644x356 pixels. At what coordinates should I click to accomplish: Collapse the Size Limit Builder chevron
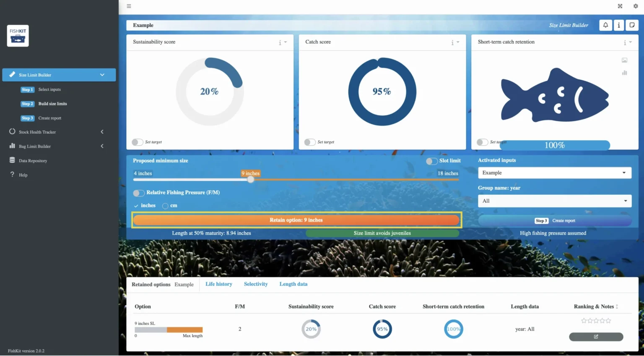(102, 75)
